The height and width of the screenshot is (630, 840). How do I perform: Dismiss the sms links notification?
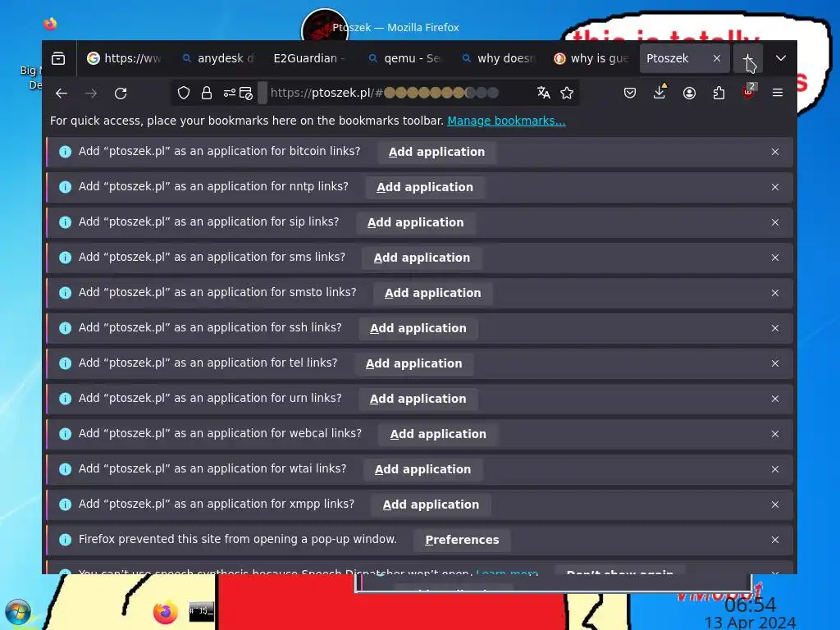[x=775, y=258]
